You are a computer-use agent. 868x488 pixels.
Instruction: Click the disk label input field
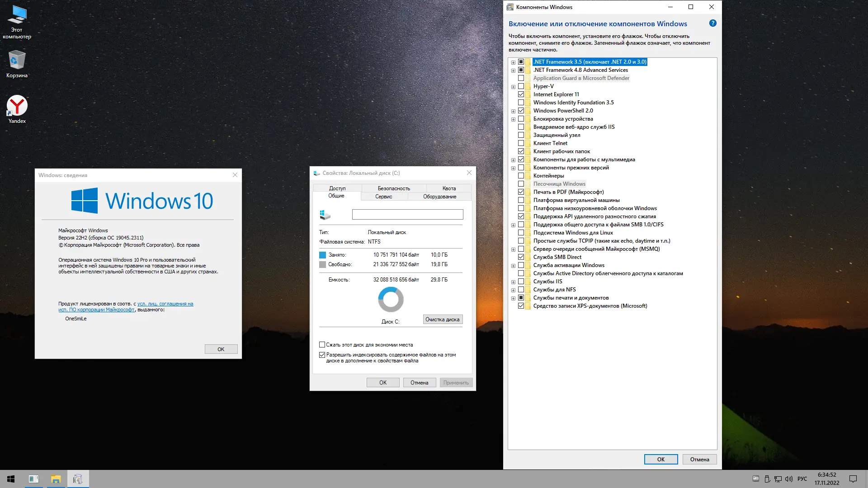pos(407,214)
